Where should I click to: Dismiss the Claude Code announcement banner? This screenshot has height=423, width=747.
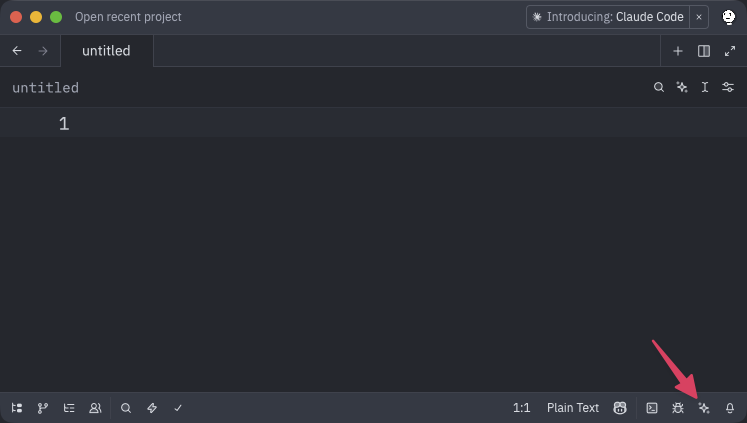[x=699, y=17]
